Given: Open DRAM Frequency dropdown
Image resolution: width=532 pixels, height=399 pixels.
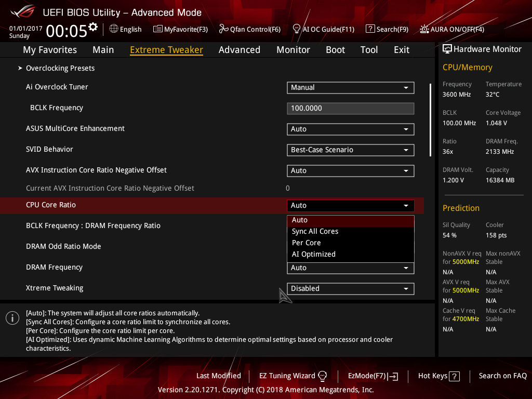Looking at the screenshot, I should coord(351,268).
